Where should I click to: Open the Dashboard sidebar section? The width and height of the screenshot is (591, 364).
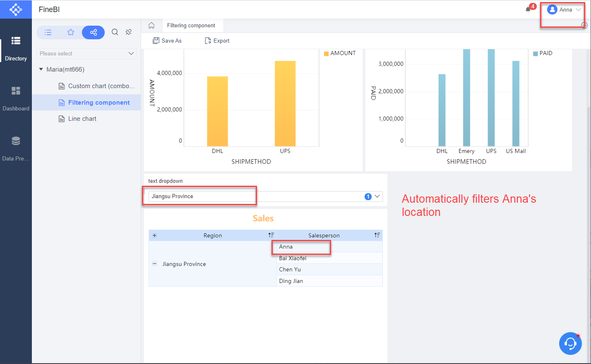coord(16,99)
